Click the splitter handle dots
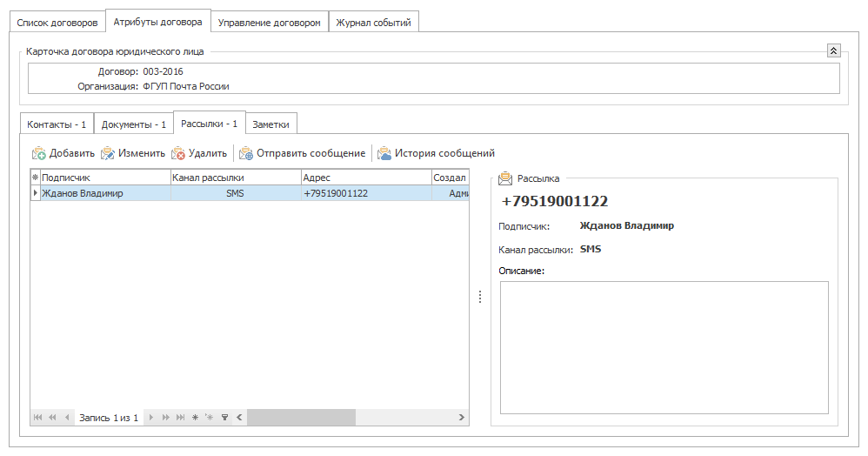This screenshot has width=868, height=456. click(480, 297)
